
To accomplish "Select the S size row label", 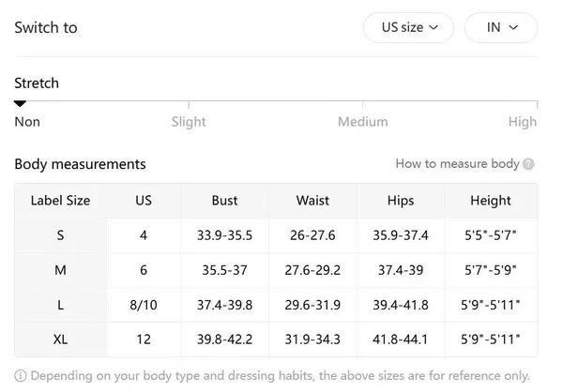I will pos(60,235).
